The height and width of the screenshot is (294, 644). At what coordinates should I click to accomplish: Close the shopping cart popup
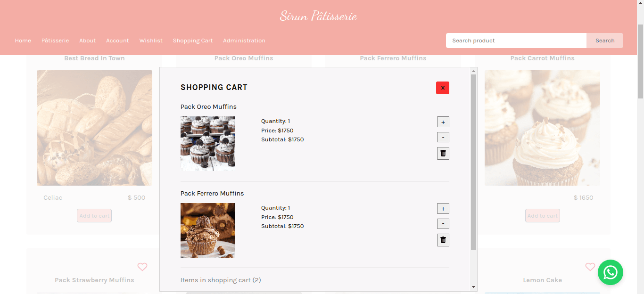pos(442,88)
